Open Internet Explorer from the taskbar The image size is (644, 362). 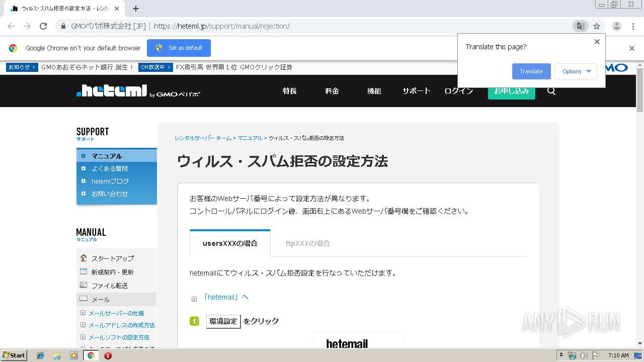coord(40,355)
